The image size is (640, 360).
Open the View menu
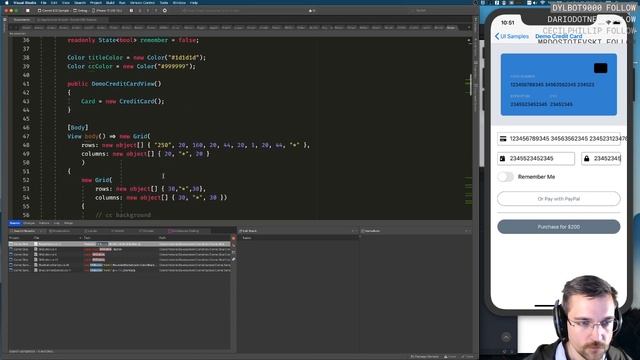66,2
